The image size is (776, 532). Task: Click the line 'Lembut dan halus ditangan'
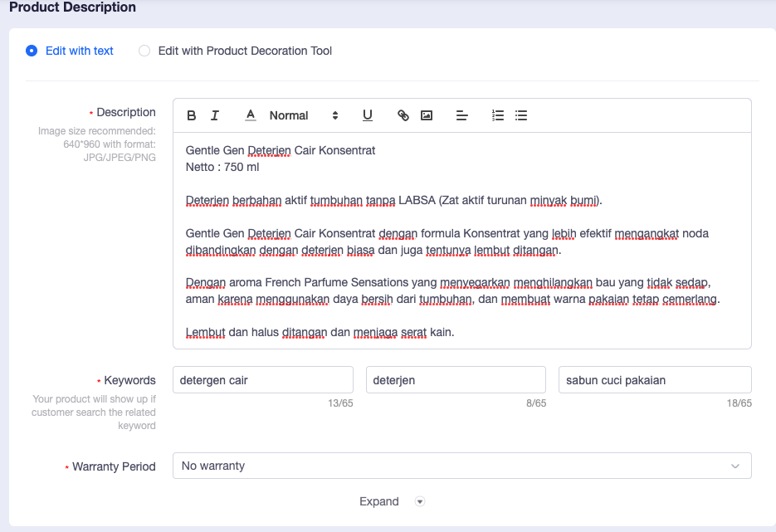320,333
